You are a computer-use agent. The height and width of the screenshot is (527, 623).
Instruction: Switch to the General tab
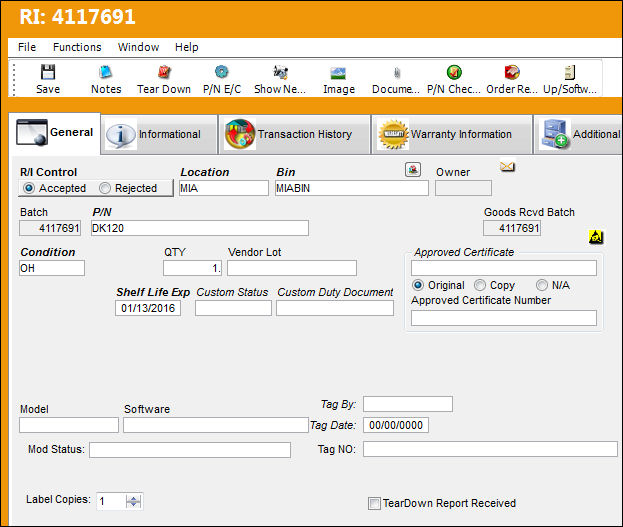click(x=55, y=133)
